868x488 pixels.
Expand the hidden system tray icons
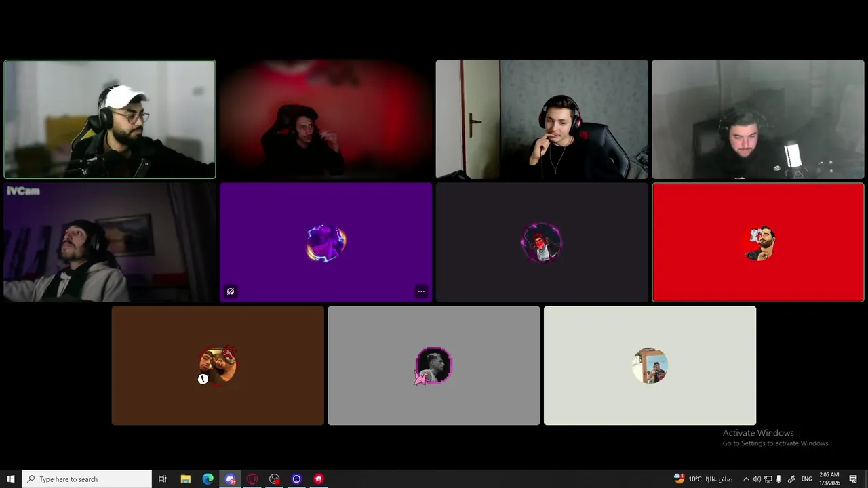(747, 479)
